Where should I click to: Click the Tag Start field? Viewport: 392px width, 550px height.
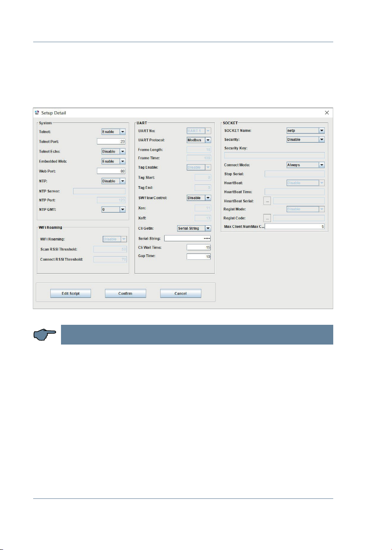(203, 178)
